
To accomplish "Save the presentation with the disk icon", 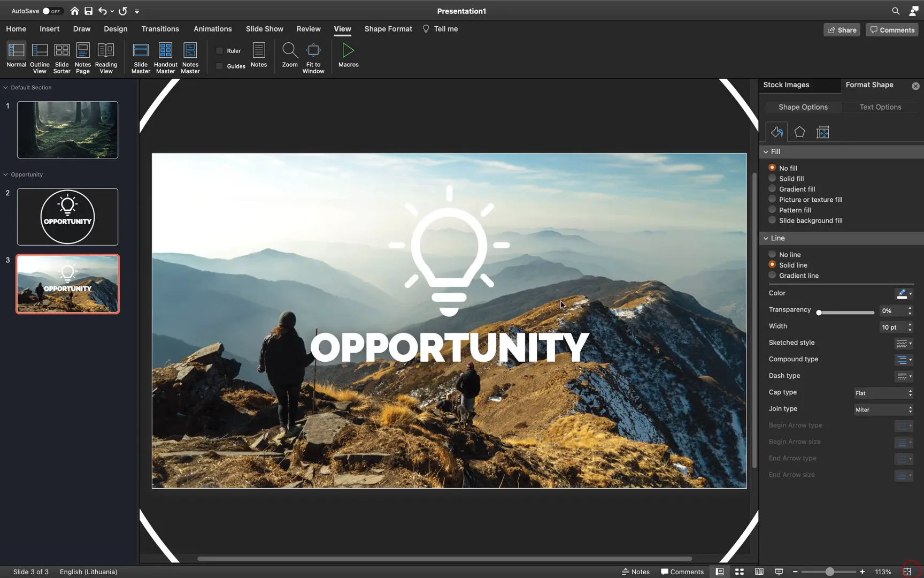I will tap(88, 11).
